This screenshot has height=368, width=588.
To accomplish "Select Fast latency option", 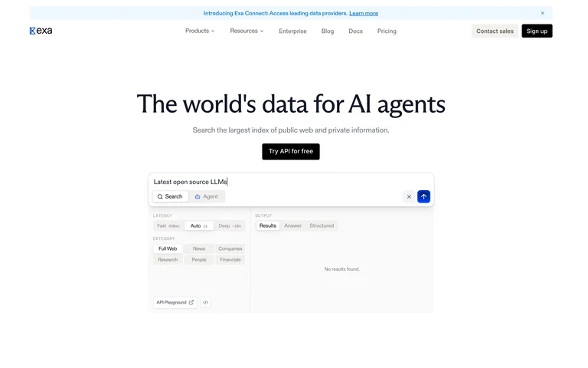I will coord(168,225).
